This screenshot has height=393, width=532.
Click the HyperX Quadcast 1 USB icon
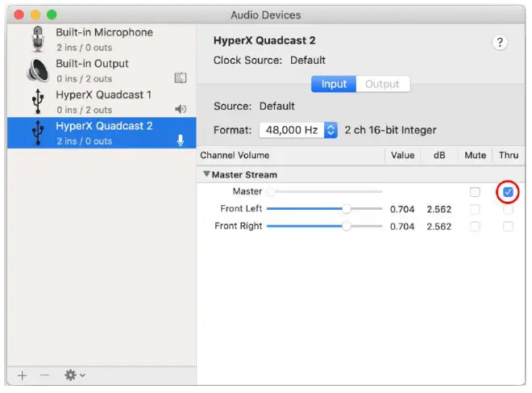[x=38, y=102]
